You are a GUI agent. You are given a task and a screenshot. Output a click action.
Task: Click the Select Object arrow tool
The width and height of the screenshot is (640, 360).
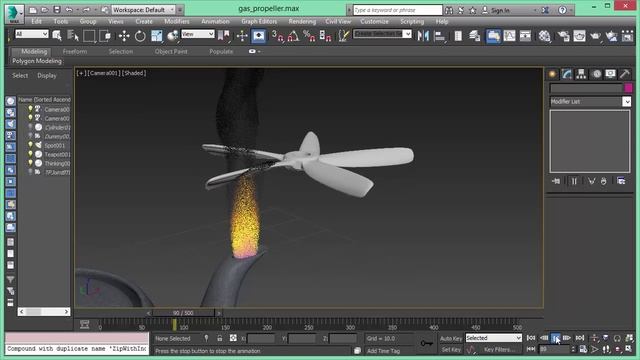pos(57,36)
